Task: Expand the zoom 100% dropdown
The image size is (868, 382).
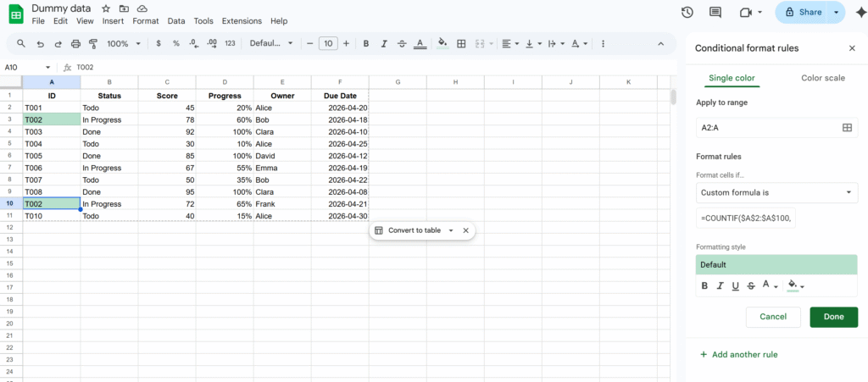Action: 124,43
